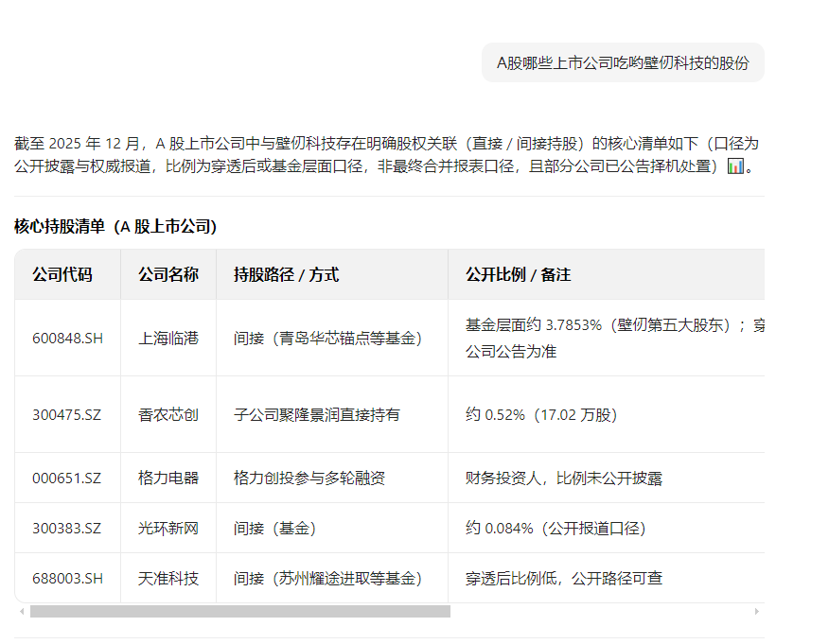Click the 持股路径 / 方式 column header
829x644 pixels.
click(x=332, y=275)
